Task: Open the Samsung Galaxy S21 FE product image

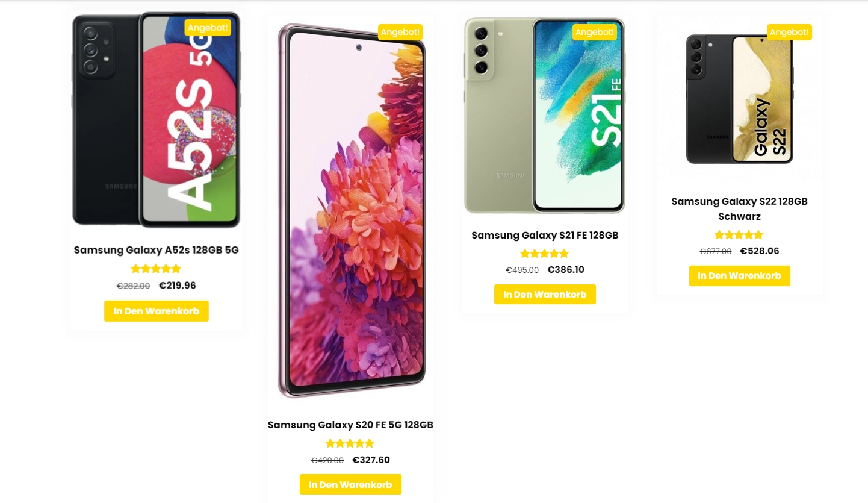Action: [545, 115]
